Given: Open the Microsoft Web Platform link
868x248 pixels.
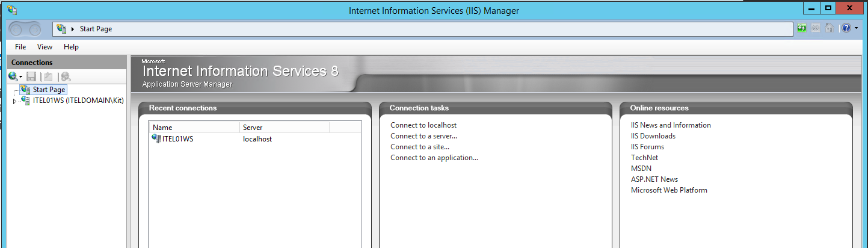Looking at the screenshot, I should [669, 190].
